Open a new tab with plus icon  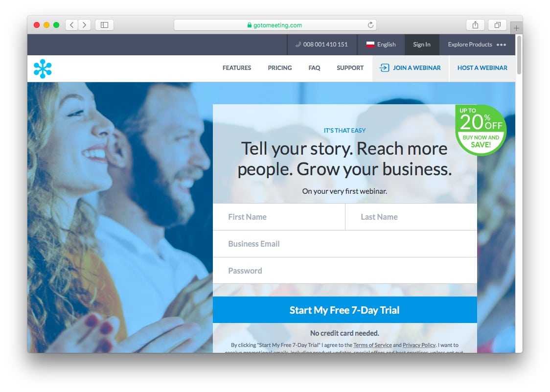[516, 28]
